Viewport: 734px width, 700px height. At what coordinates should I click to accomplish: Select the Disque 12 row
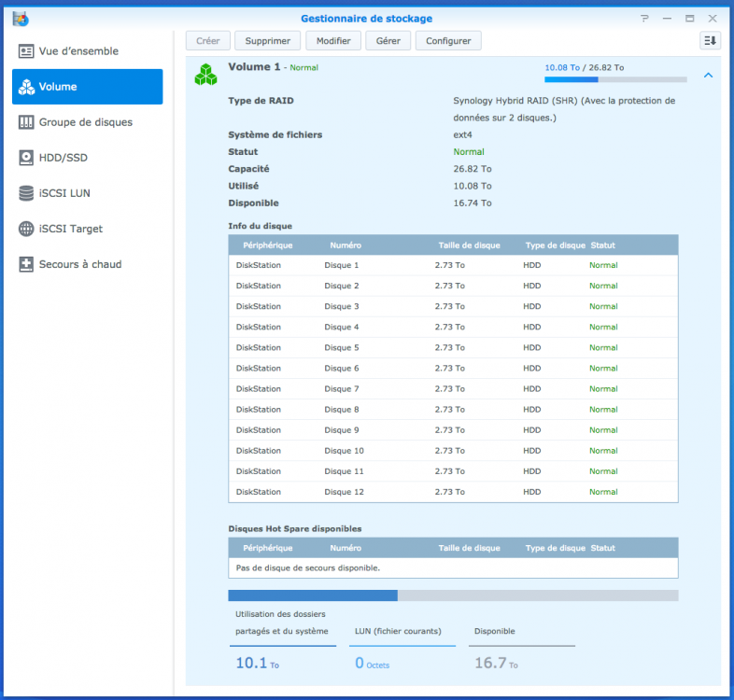[453, 492]
